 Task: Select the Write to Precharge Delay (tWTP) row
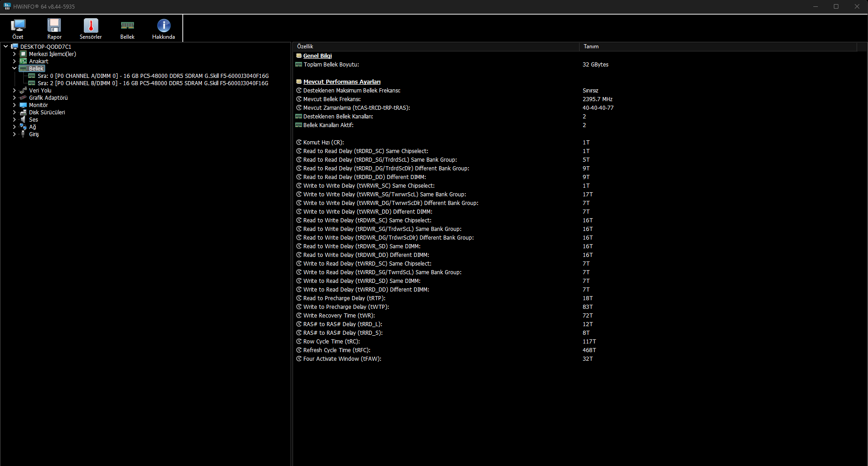tap(444, 307)
